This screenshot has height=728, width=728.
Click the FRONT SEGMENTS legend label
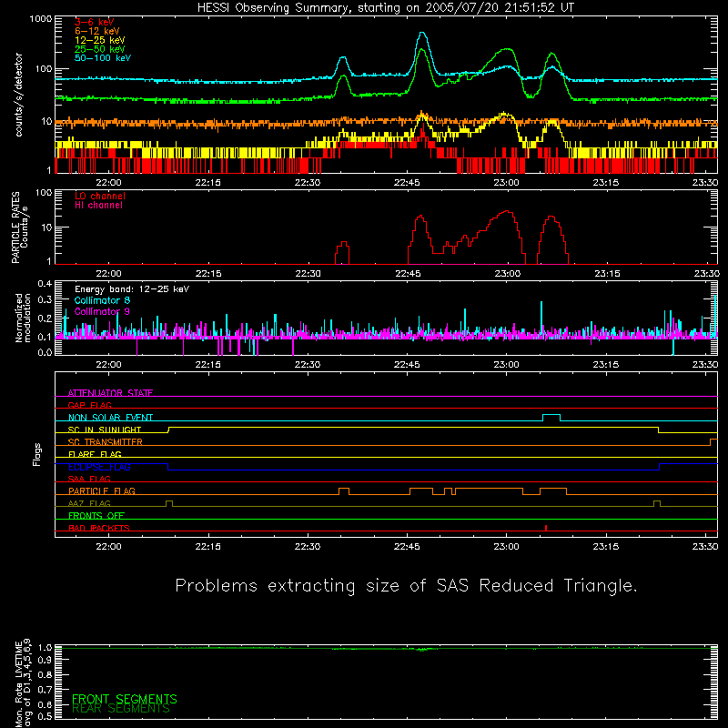point(125,699)
